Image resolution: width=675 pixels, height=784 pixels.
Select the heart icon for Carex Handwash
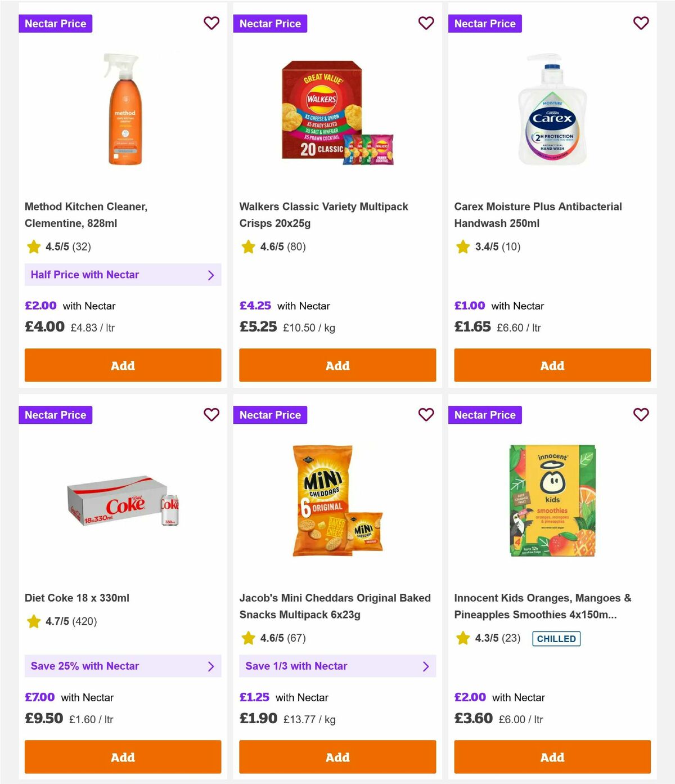point(641,23)
